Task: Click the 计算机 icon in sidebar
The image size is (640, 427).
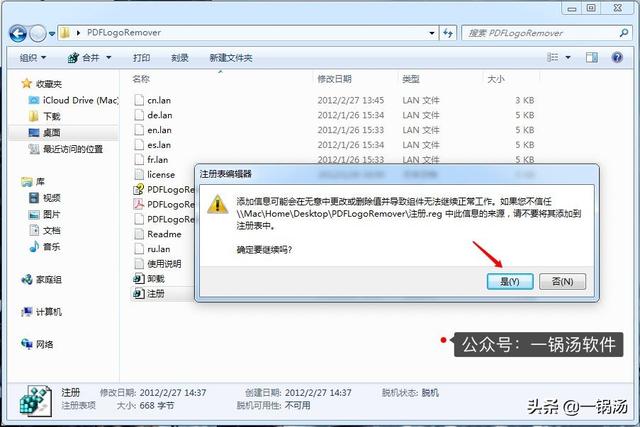Action: pos(28,312)
